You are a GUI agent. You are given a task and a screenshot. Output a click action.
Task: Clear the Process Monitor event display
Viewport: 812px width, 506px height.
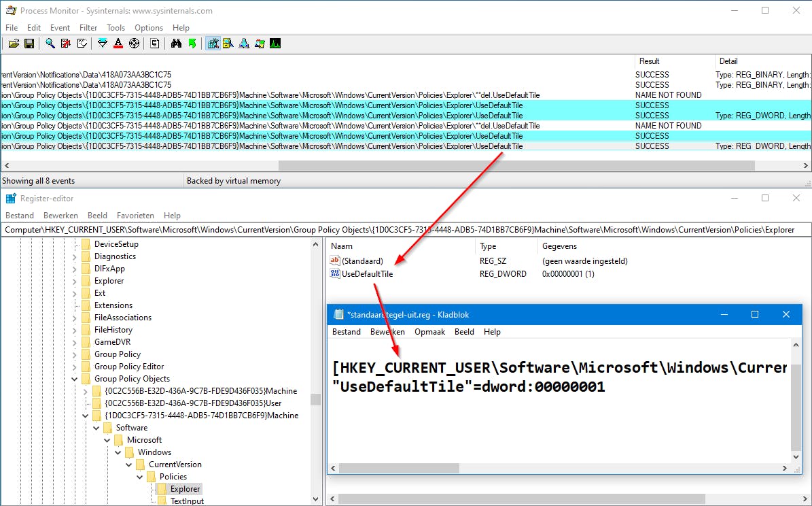(x=82, y=44)
